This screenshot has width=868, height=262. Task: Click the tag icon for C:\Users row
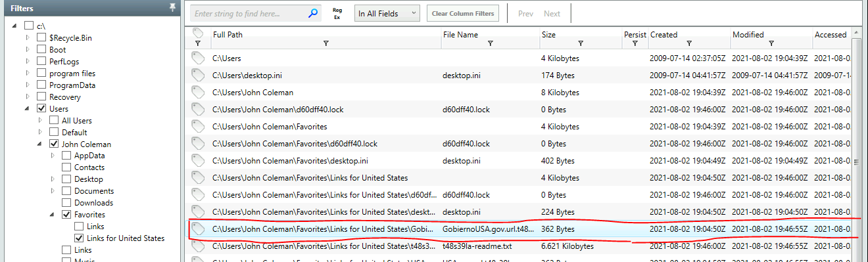[x=199, y=58]
